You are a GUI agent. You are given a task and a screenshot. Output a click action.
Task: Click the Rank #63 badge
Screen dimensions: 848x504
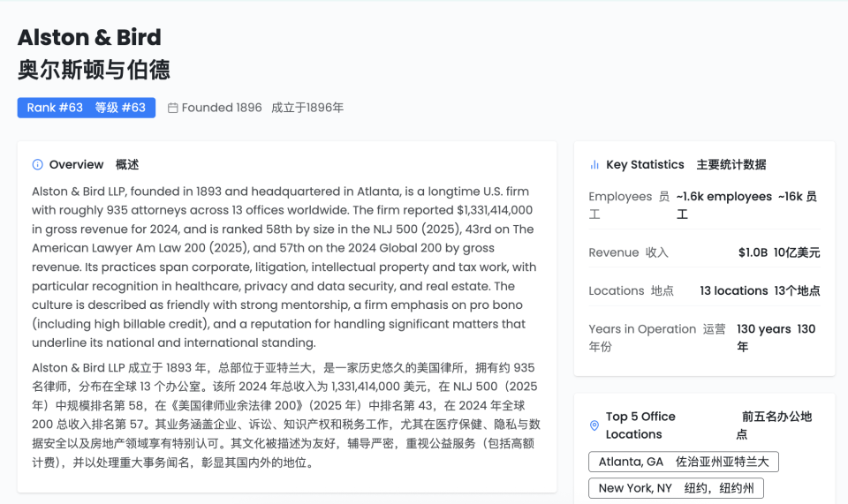(87, 108)
